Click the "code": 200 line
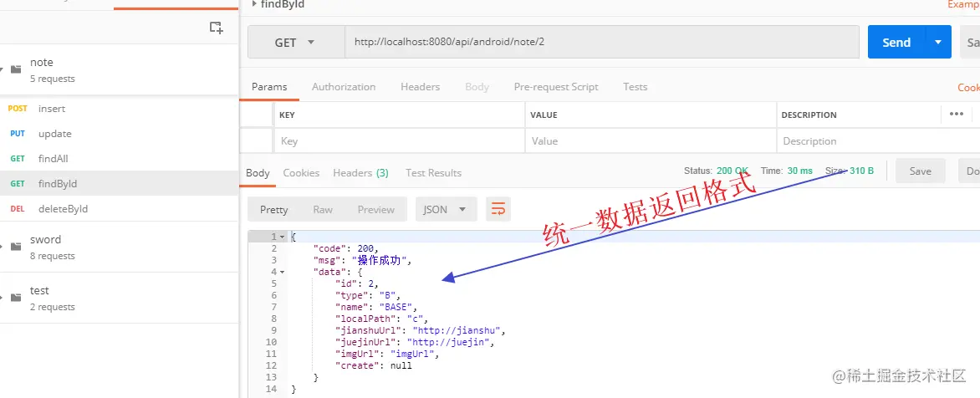Viewport: 980px width, 398px height. (x=345, y=248)
